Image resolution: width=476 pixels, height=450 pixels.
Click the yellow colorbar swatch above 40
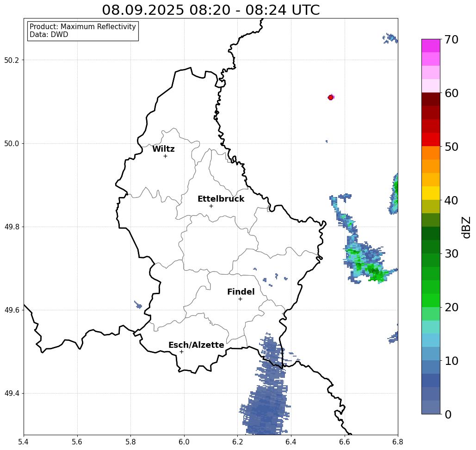(431, 193)
